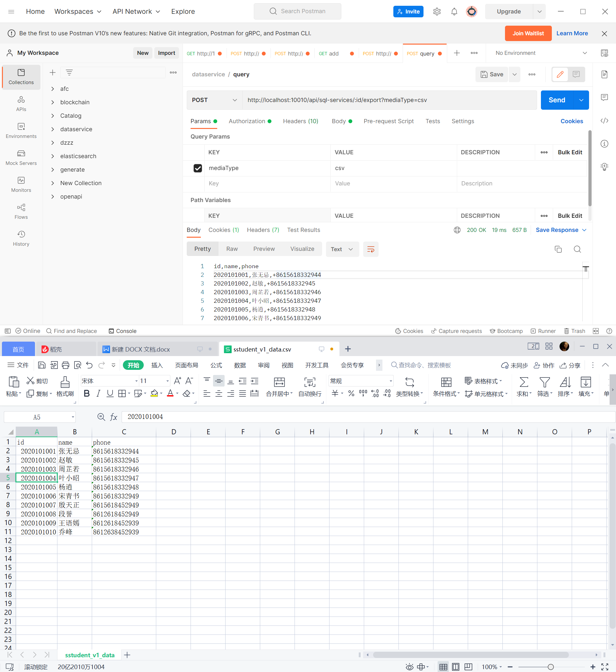Switch to the Authorization request tab
616x672 pixels.
tap(250, 121)
